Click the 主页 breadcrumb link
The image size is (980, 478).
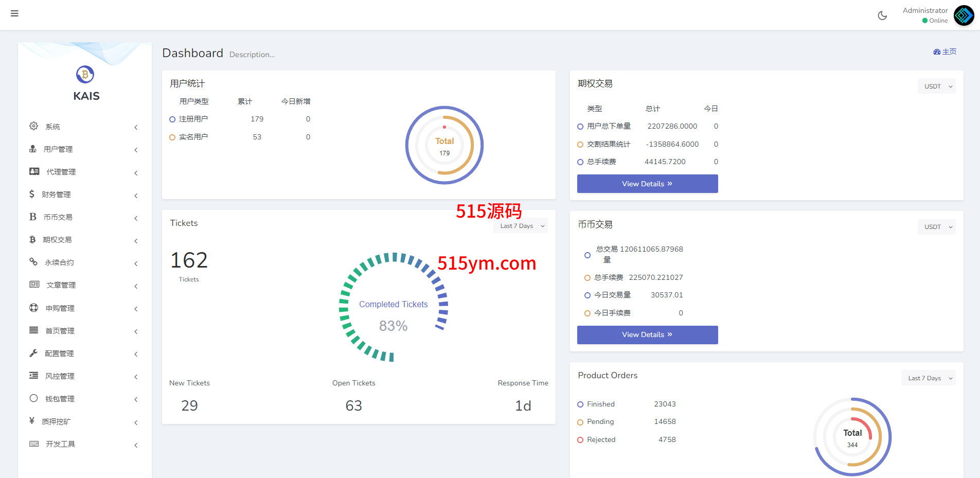(945, 51)
